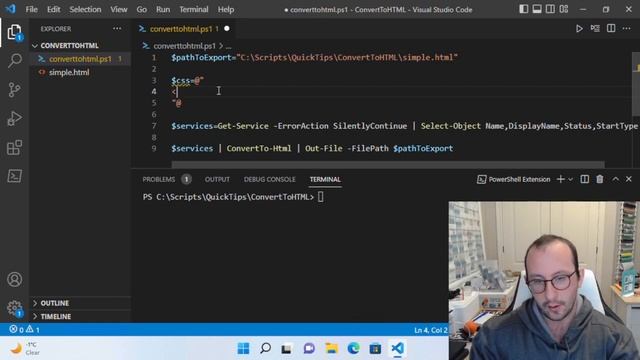
Task: Switch to the DEBUG CONSOLE tab
Action: [x=269, y=179]
